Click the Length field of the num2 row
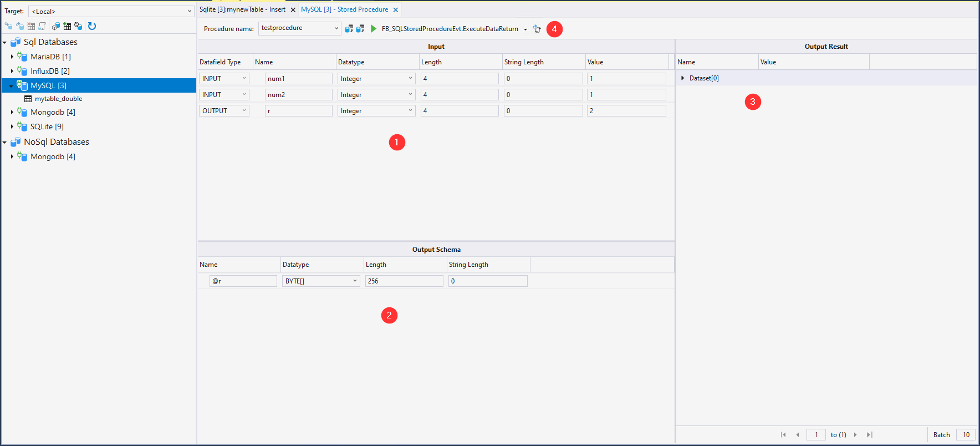This screenshot has height=446, width=980. (460, 95)
